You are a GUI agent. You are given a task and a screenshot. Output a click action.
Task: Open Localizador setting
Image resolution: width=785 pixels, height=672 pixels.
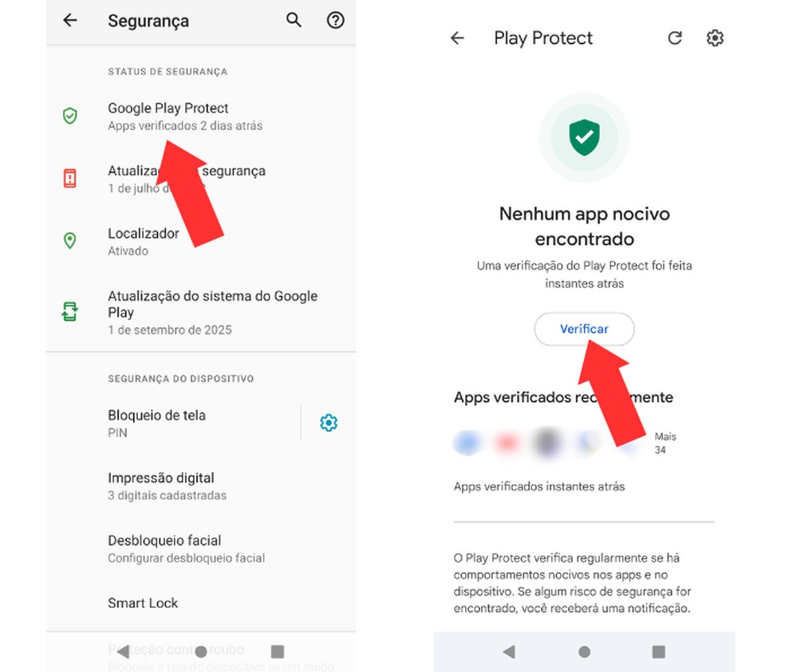pyautogui.click(x=201, y=241)
